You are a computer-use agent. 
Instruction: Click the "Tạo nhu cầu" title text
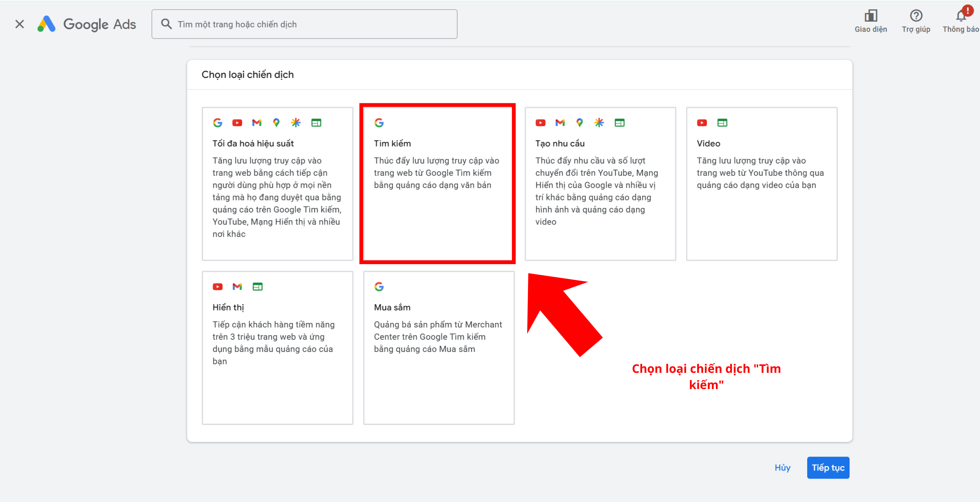tap(560, 143)
